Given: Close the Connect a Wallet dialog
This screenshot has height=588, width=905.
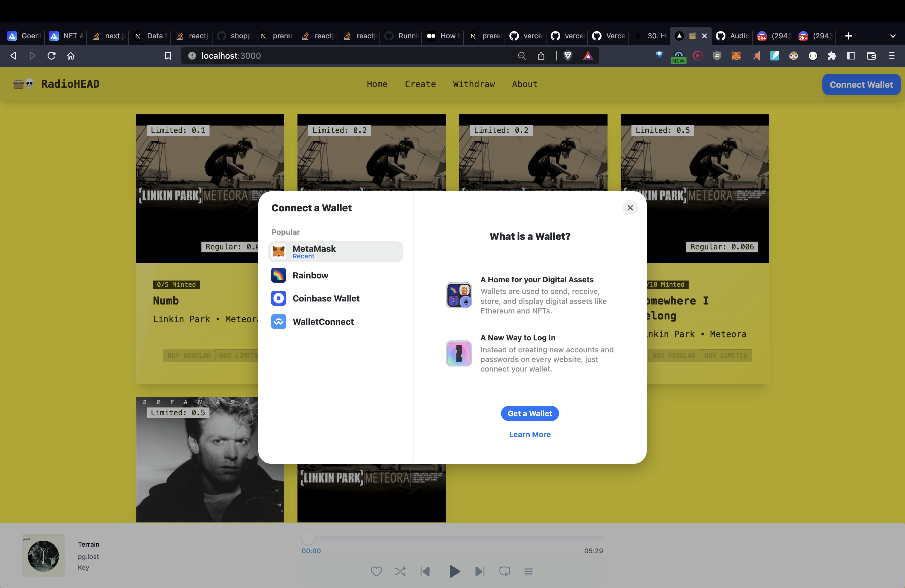Looking at the screenshot, I should pyautogui.click(x=630, y=208).
